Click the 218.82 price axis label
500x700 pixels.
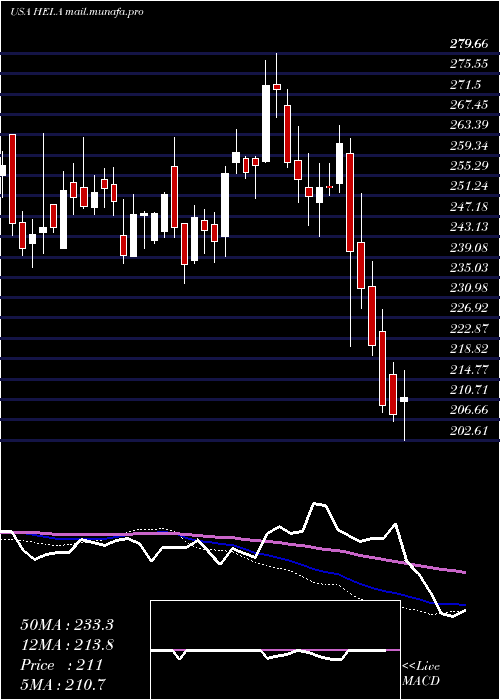pos(469,349)
